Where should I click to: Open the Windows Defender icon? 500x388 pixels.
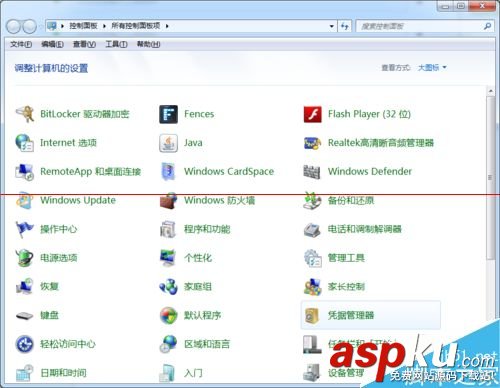click(x=313, y=172)
